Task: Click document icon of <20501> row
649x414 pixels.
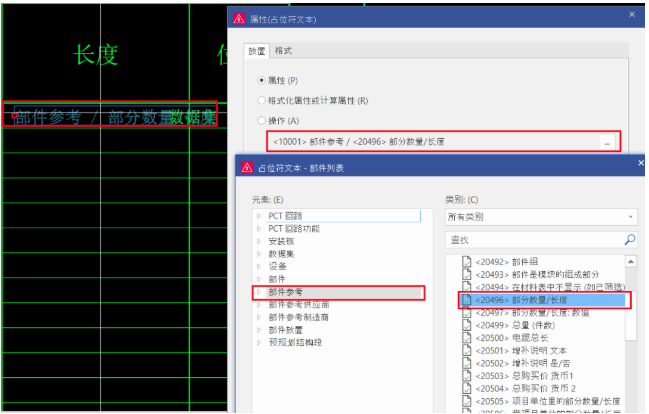Action: coord(466,351)
